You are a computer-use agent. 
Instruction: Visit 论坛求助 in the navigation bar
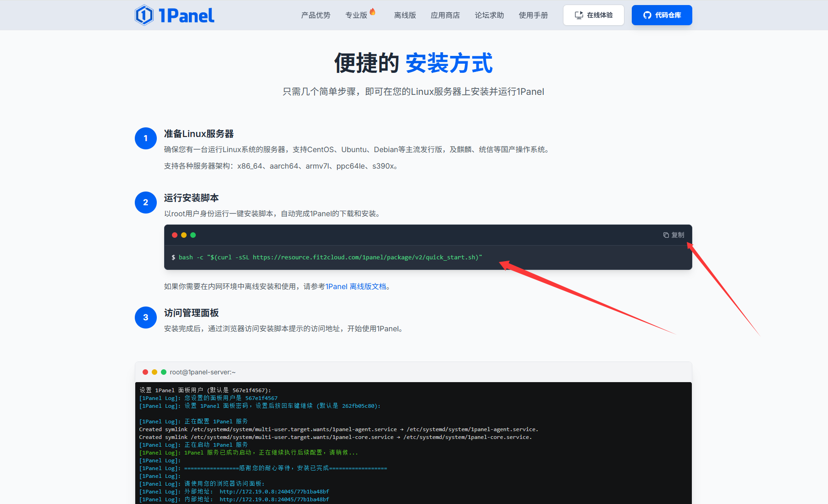489,15
